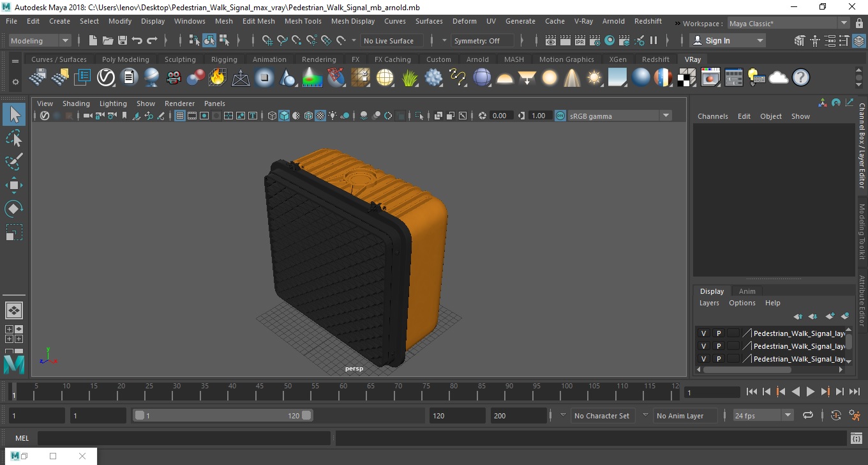Jump to the end of playback range
Viewport: 868px width, 465px height.
pyautogui.click(x=854, y=392)
